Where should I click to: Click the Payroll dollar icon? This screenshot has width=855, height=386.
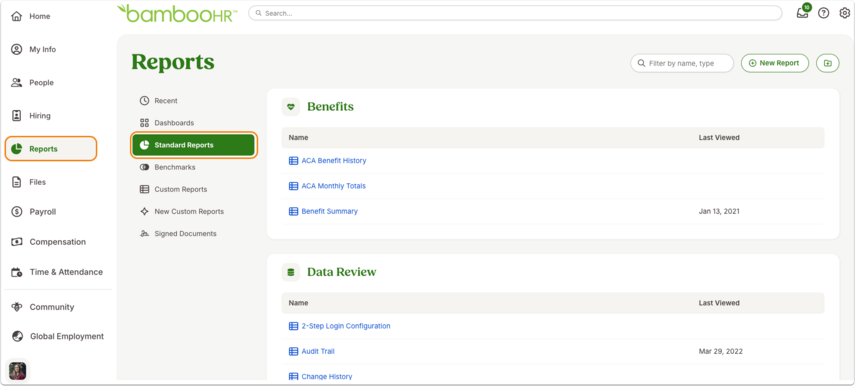16,212
